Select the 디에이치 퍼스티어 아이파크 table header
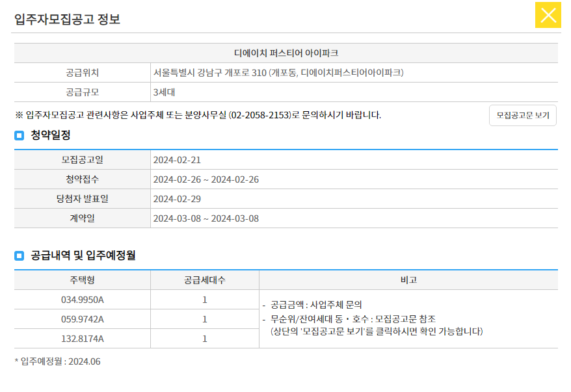571x392 pixels. [x=286, y=53]
